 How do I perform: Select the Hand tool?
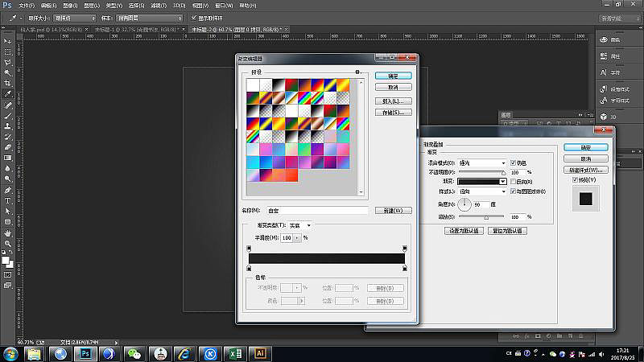8,233
